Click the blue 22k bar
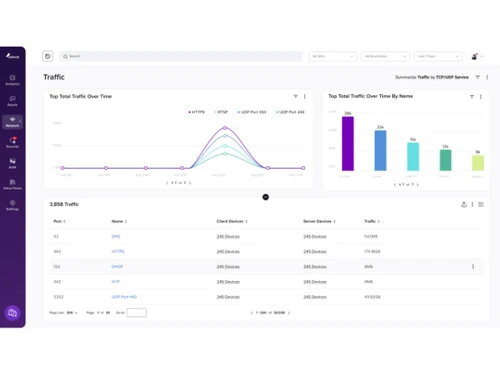 (380, 151)
